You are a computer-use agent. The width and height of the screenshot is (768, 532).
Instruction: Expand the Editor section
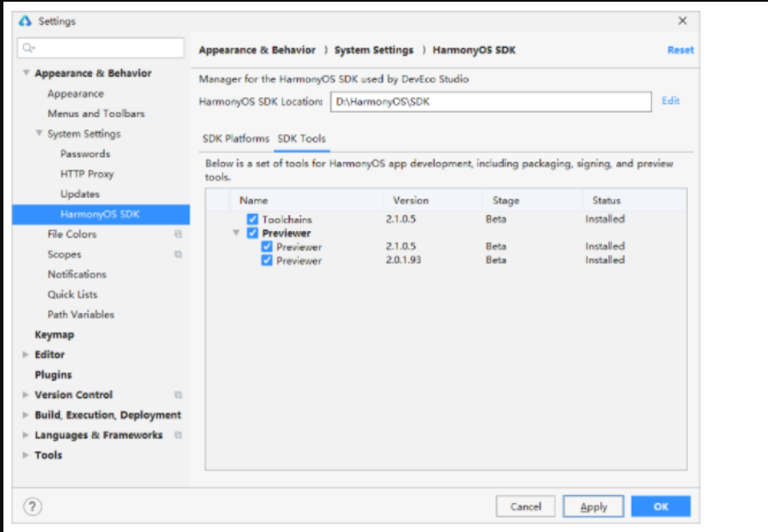pyautogui.click(x=26, y=355)
